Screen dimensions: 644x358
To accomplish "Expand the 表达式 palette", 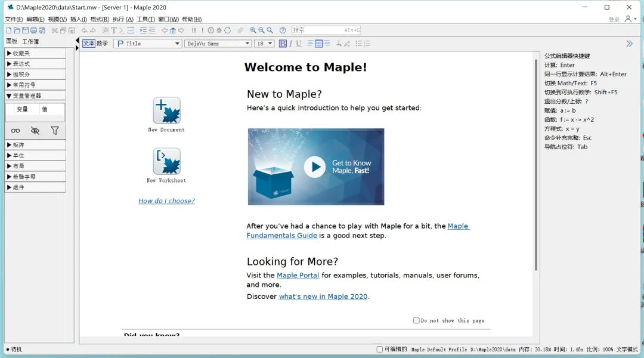I will point(35,64).
